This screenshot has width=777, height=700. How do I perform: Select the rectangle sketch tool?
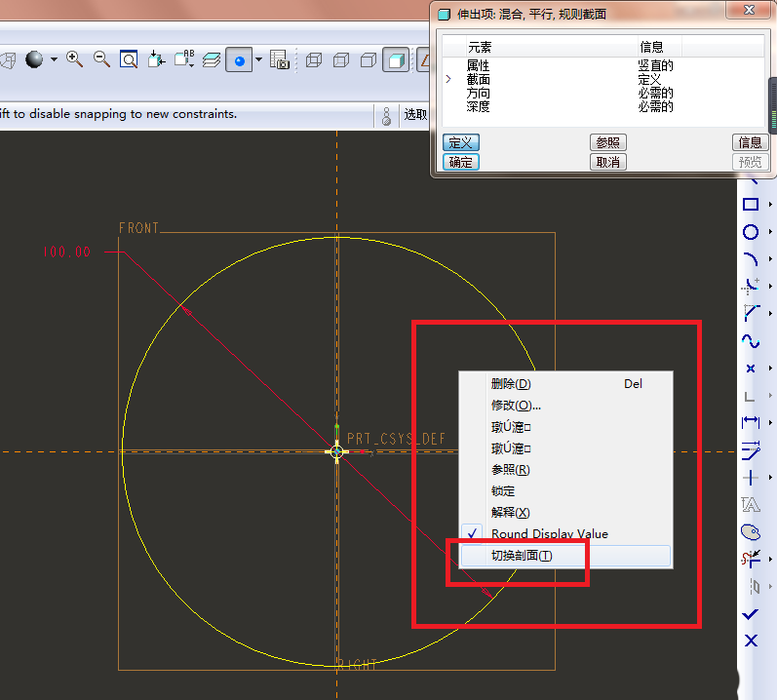(x=751, y=205)
